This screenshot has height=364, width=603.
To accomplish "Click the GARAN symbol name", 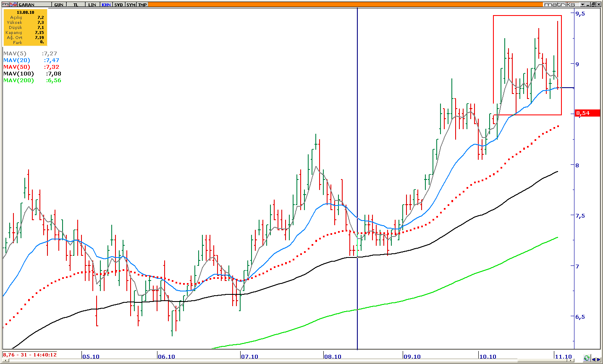I will tap(27, 5).
